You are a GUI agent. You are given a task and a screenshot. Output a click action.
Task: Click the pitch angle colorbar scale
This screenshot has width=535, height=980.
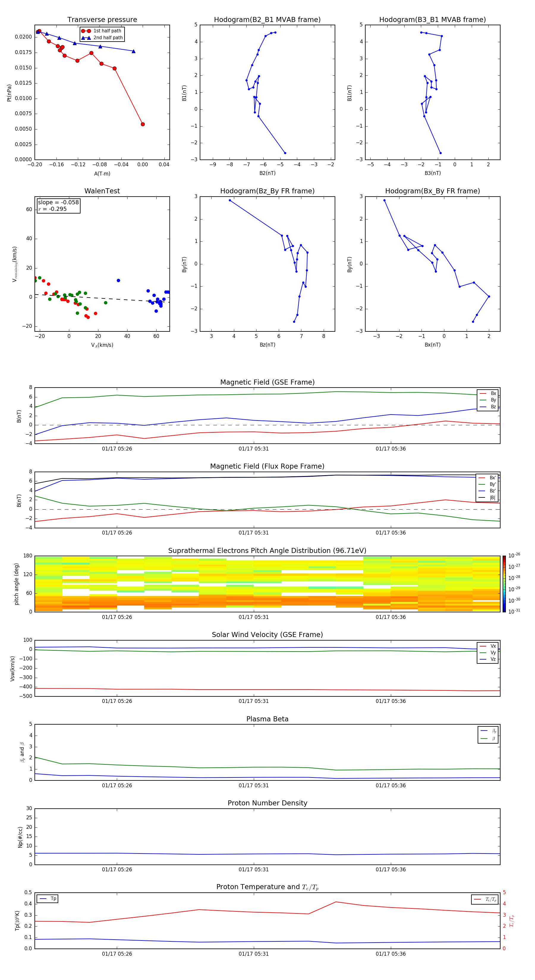(504, 584)
